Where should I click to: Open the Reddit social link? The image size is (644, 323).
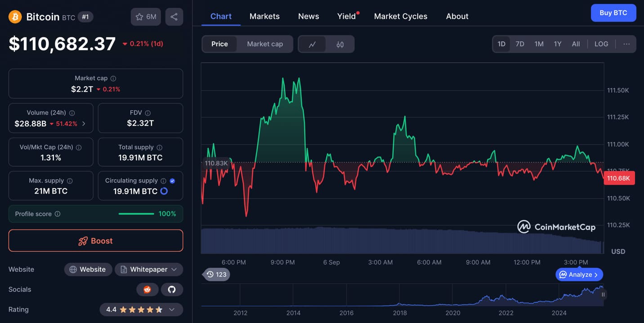click(x=147, y=289)
